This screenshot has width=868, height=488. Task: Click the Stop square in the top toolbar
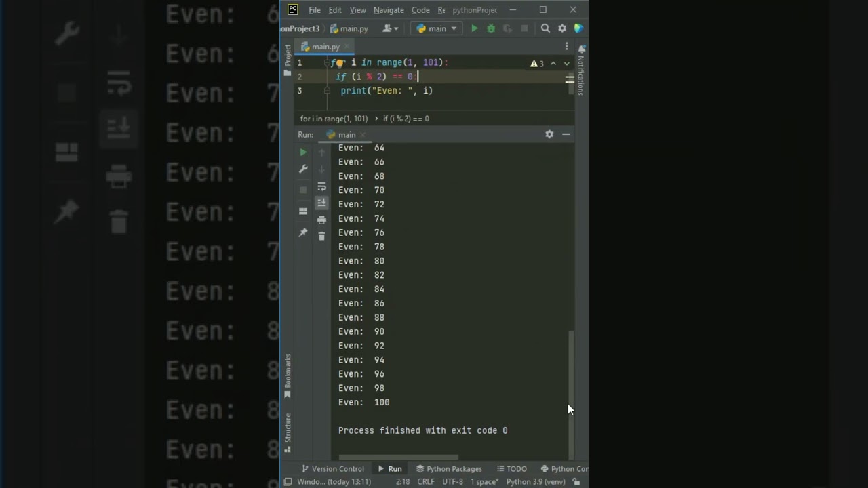click(x=524, y=28)
